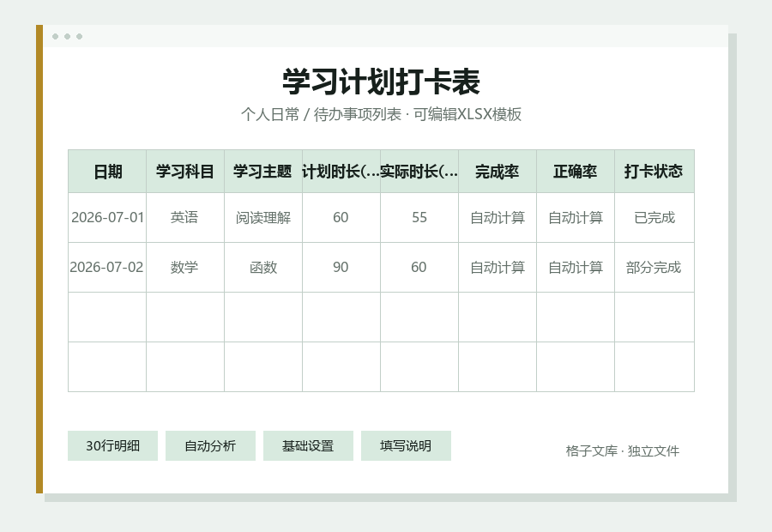Click the title 学习计划打卡表

[x=381, y=82]
